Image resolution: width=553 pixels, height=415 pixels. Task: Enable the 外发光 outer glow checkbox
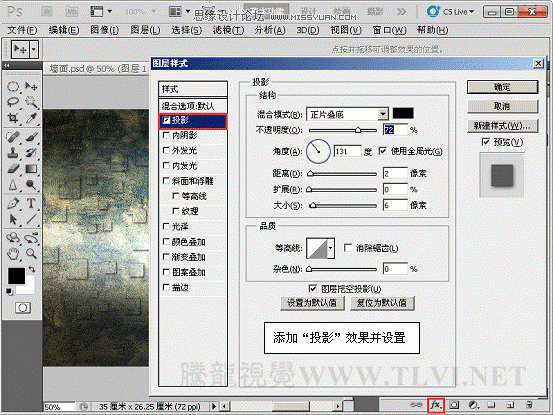[166, 150]
